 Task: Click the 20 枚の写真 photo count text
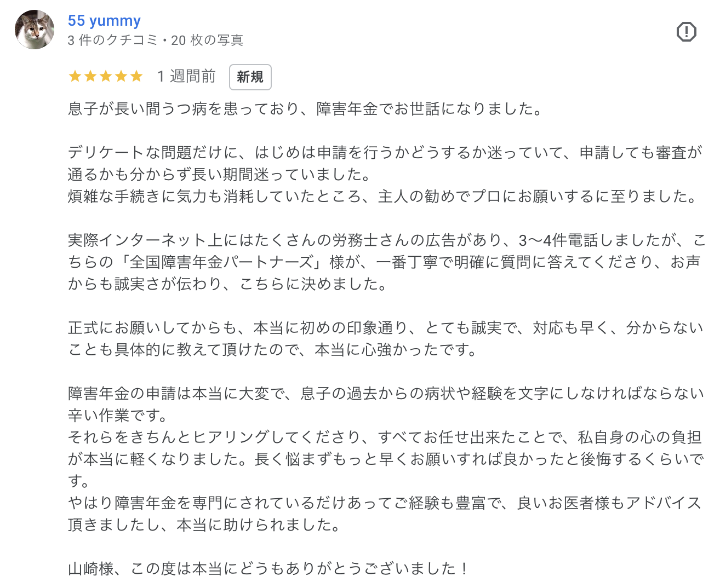pos(207,41)
